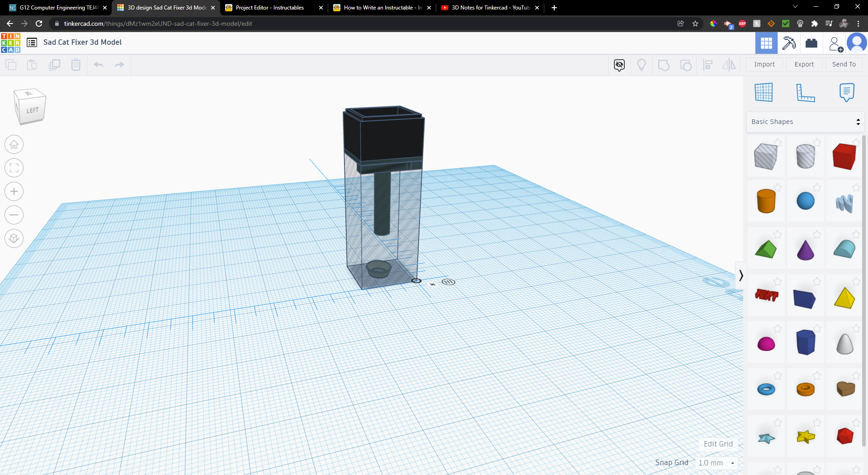Click the Ungroup shapes icon
The width and height of the screenshot is (868, 475).
(686, 65)
